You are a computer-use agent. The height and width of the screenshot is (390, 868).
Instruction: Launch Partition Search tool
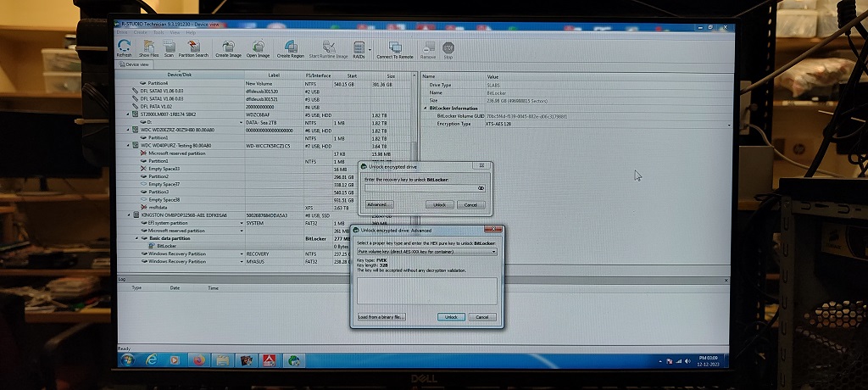[194, 49]
